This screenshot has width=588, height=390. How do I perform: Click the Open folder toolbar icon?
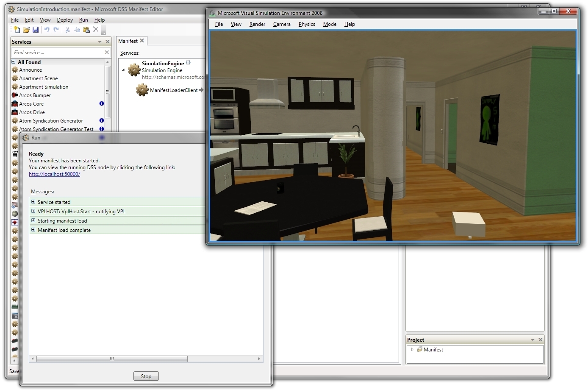26,30
